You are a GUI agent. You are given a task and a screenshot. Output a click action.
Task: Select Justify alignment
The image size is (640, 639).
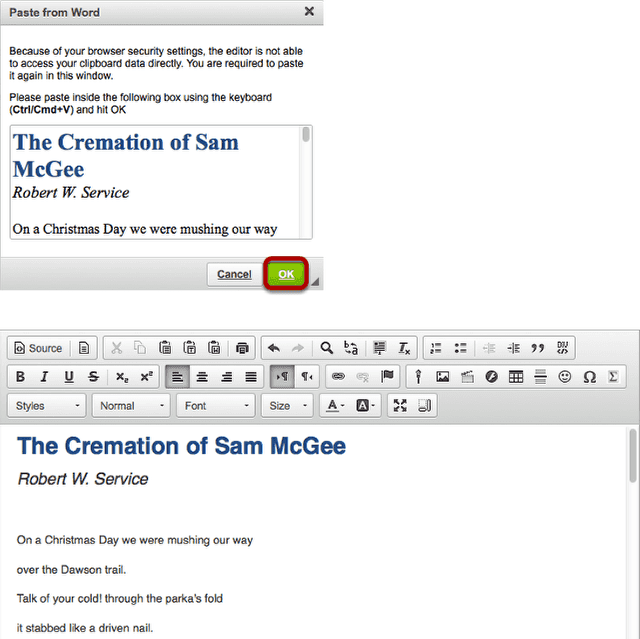point(251,377)
